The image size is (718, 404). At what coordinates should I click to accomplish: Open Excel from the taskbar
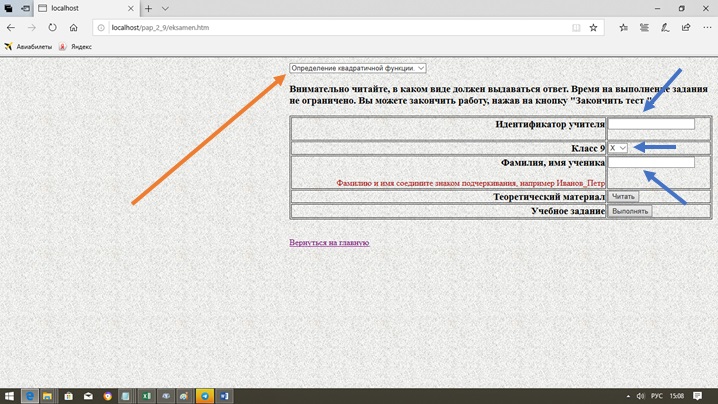[x=146, y=396]
